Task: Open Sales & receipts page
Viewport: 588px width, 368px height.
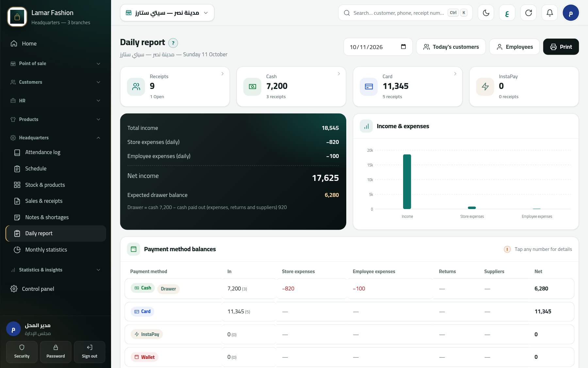Action: (x=56, y=201)
